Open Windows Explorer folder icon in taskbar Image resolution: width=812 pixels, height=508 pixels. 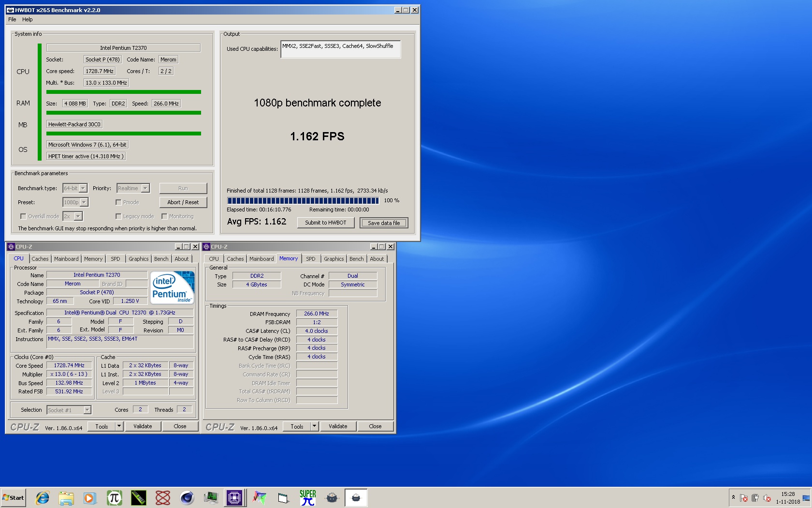pos(66,497)
